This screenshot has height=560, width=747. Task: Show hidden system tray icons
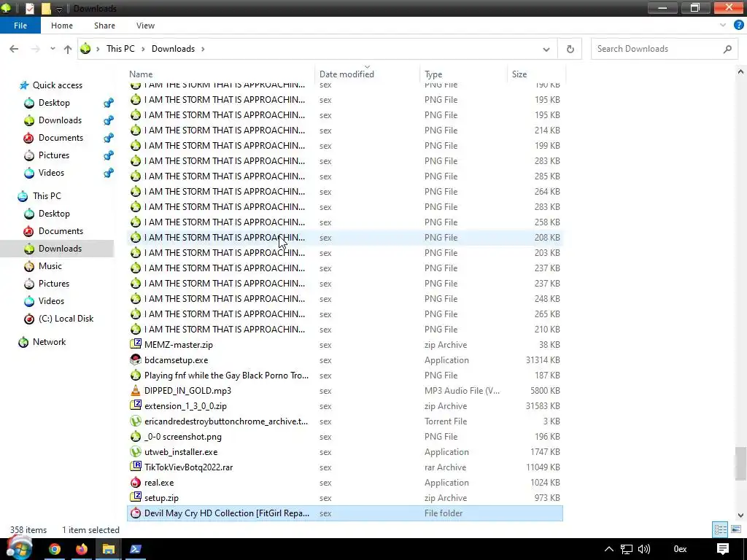tap(609, 549)
